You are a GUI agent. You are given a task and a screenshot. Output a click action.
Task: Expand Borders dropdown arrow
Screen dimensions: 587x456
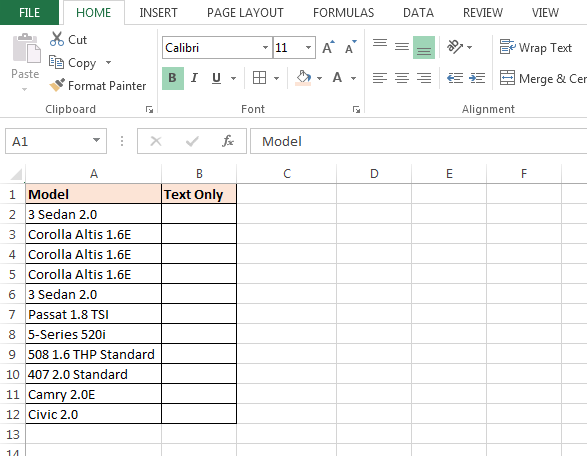pyautogui.click(x=276, y=78)
